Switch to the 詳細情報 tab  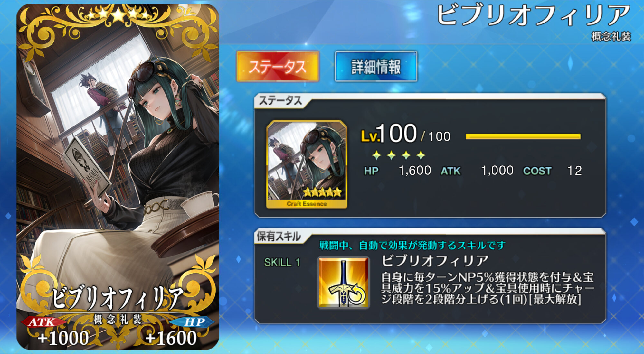tap(376, 66)
